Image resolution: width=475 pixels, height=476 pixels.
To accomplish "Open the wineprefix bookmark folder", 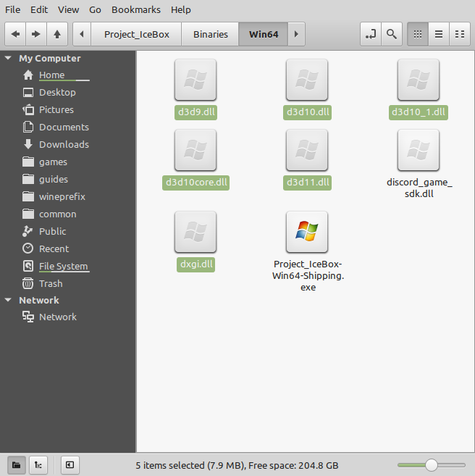I will click(x=62, y=197).
